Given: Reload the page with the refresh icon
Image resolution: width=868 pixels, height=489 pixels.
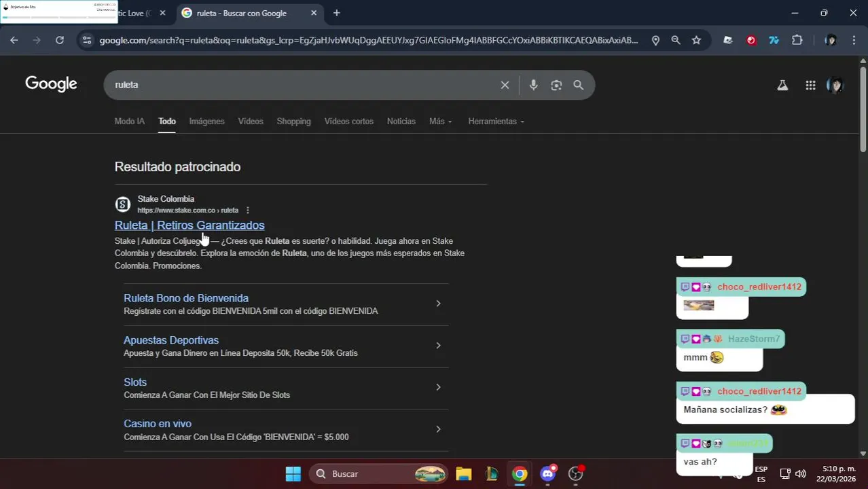Looking at the screenshot, I should point(60,40).
